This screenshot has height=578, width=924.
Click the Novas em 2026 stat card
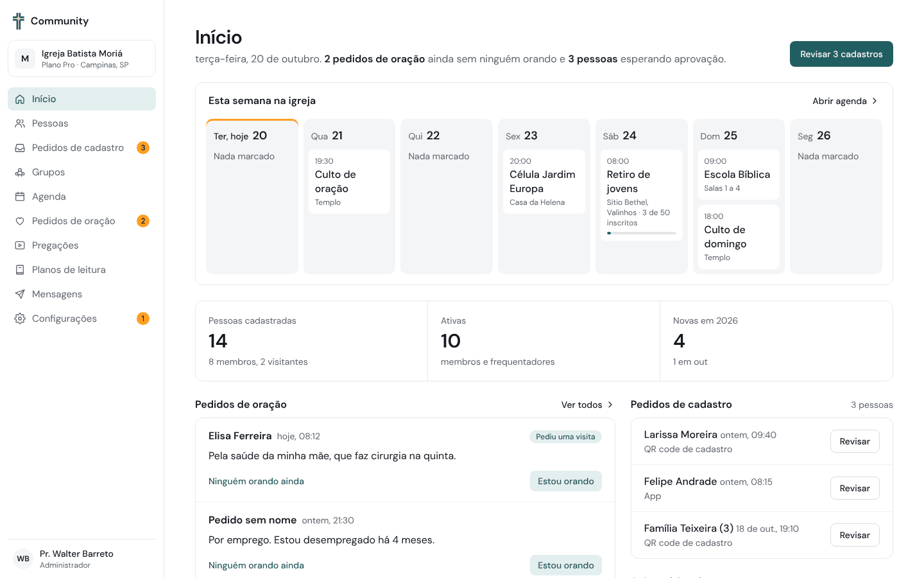(776, 341)
